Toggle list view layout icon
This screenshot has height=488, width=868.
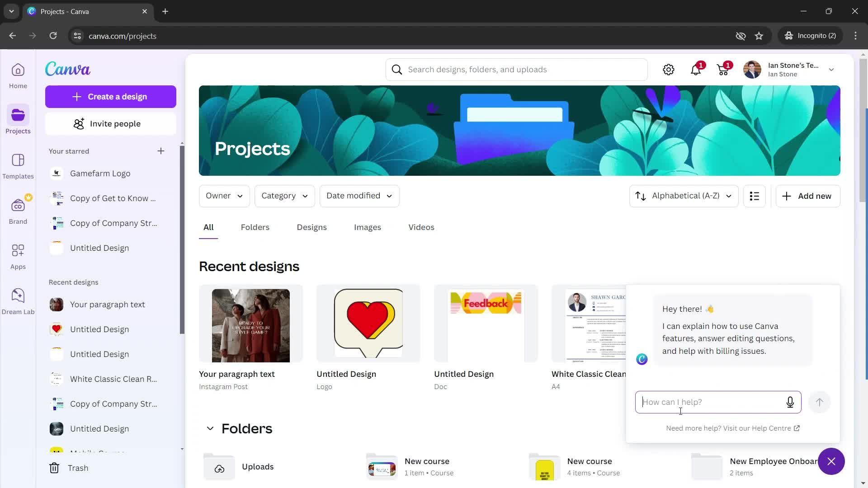coord(755,196)
